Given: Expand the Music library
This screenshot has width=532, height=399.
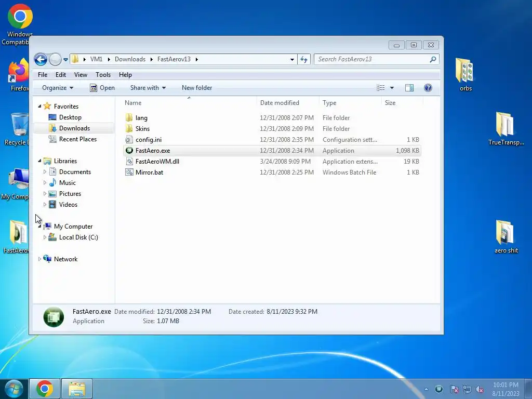Looking at the screenshot, I should [x=45, y=183].
